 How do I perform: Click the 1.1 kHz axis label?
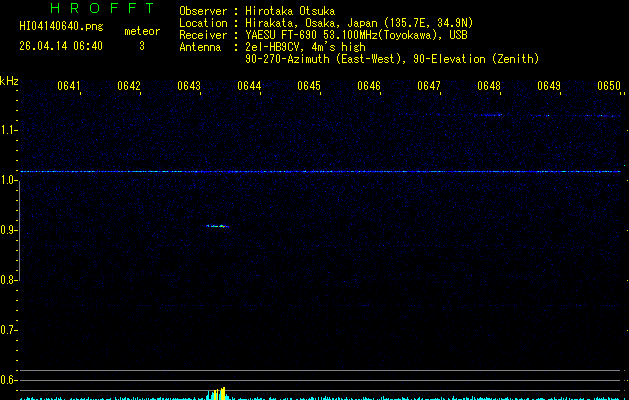[7, 130]
